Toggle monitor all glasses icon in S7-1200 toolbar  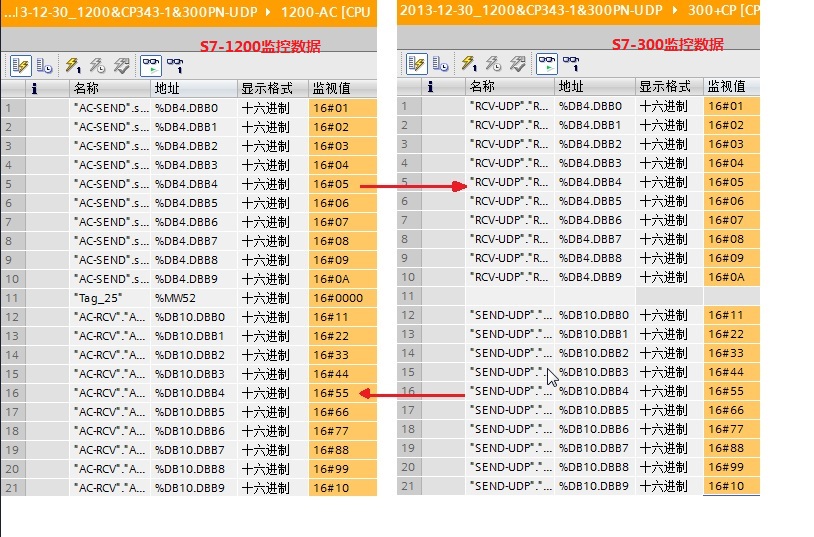[151, 66]
